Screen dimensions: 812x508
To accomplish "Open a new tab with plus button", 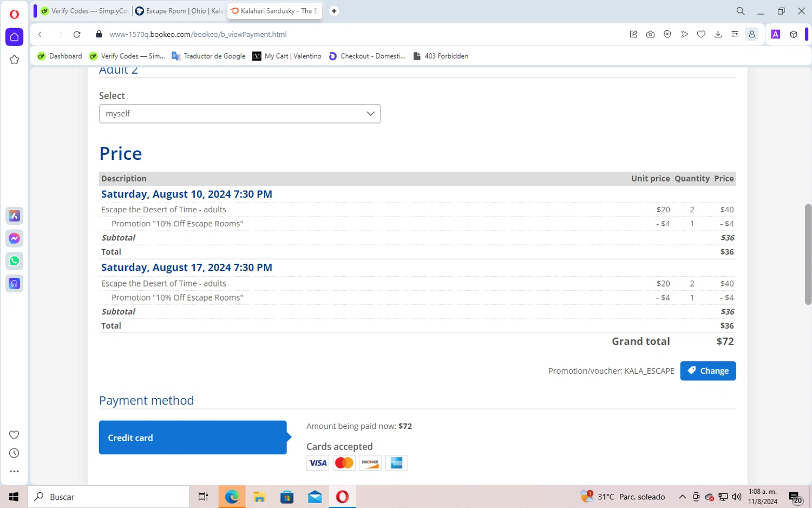I will (x=334, y=11).
